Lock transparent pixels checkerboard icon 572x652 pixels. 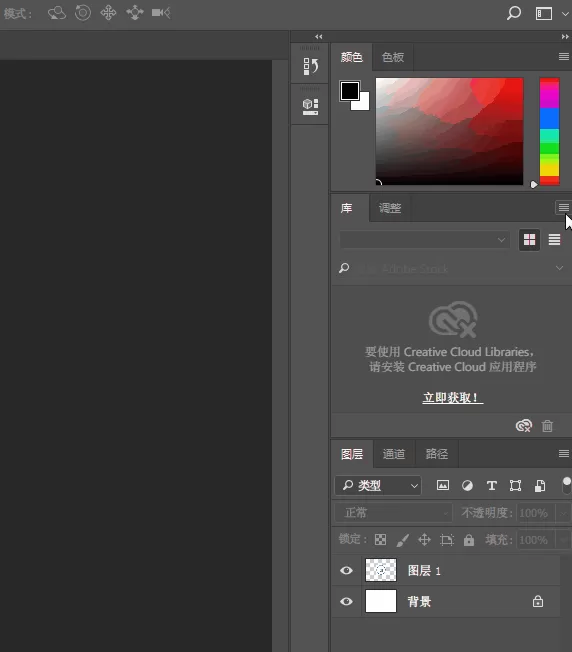380,540
